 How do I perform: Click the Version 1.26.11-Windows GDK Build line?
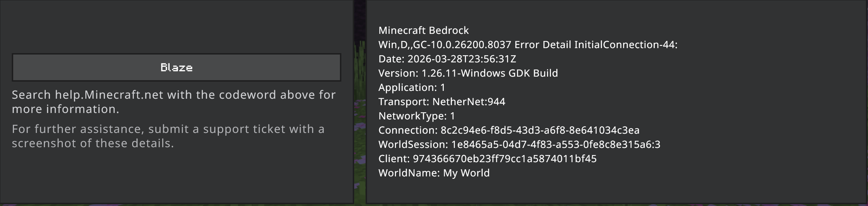(468, 73)
